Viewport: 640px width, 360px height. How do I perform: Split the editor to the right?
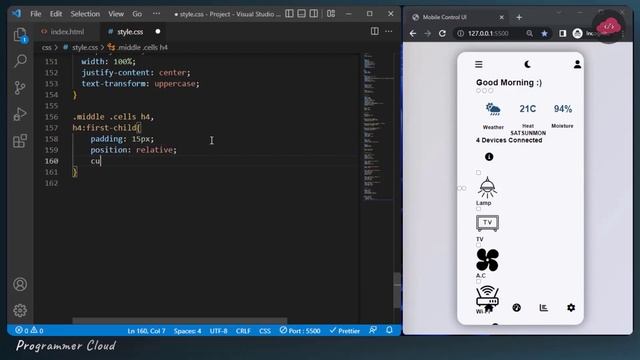point(374,31)
